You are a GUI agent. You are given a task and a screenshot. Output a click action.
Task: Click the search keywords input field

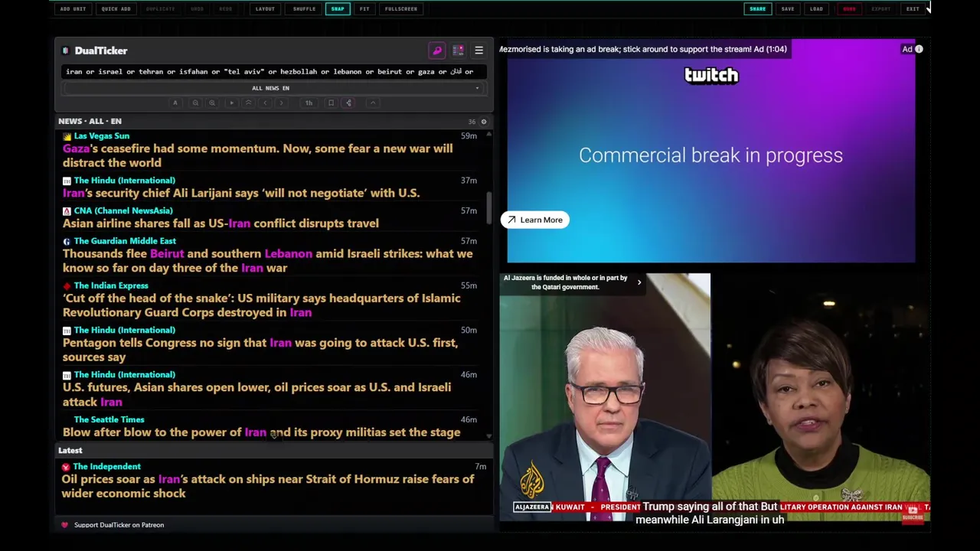pos(273,71)
